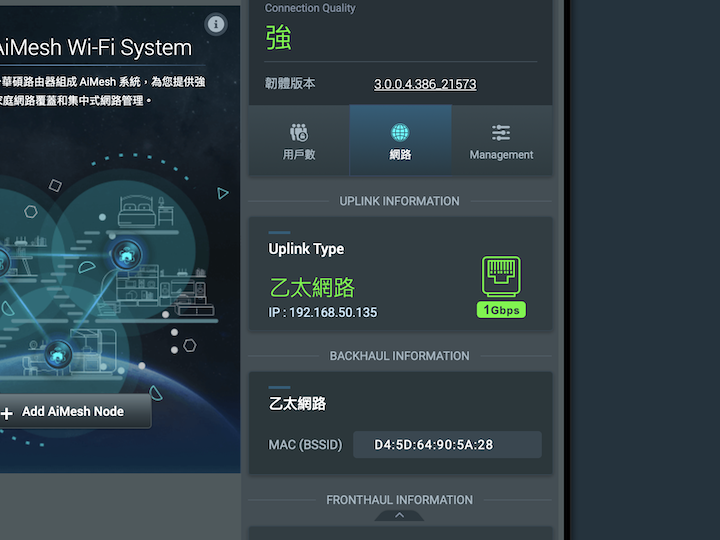Click the green Ethernet port icon
Viewport: 720px width, 540px height.
tap(501, 276)
